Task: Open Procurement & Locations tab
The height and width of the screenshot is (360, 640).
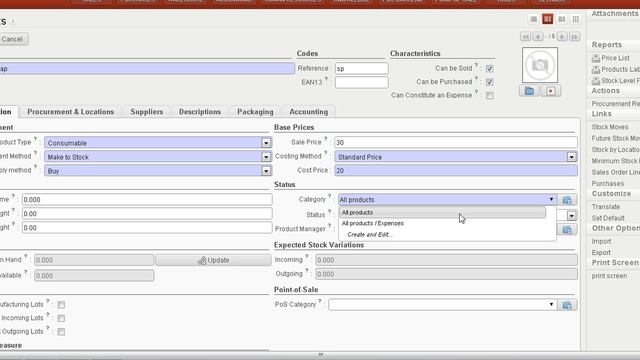Action: click(71, 111)
